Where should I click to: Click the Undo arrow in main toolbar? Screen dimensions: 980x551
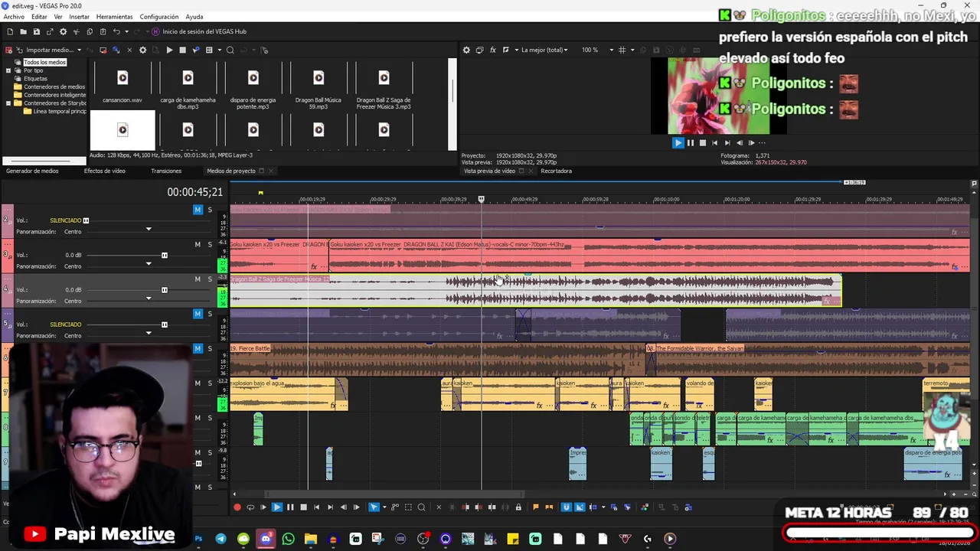coord(116,31)
